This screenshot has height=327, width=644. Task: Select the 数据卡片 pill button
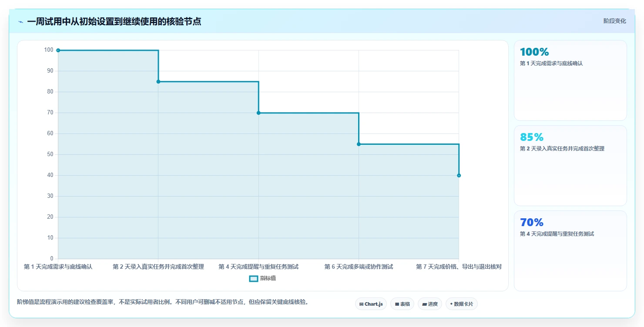pos(461,304)
